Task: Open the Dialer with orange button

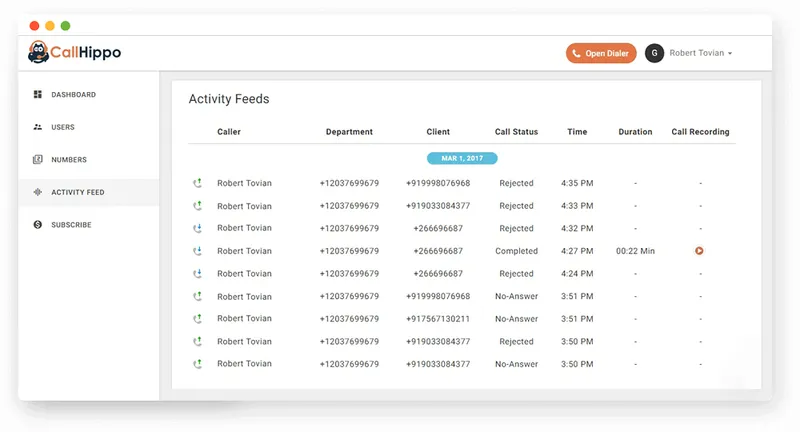Action: coord(601,53)
